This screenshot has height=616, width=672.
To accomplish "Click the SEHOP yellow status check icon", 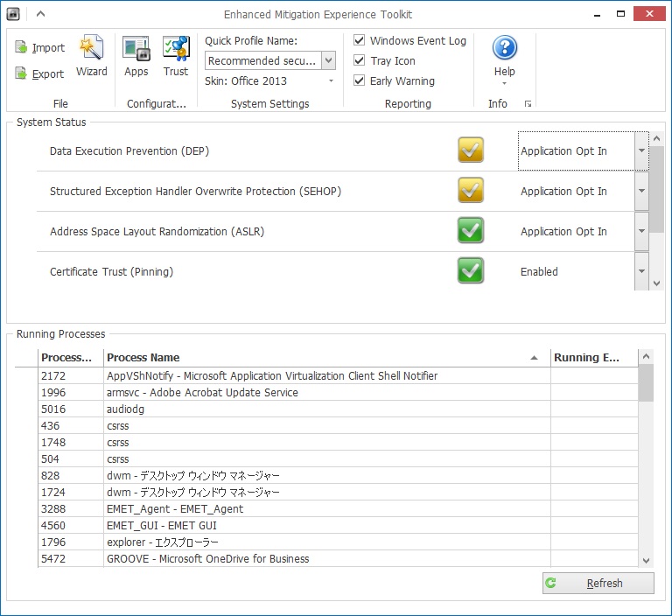I will point(471,190).
